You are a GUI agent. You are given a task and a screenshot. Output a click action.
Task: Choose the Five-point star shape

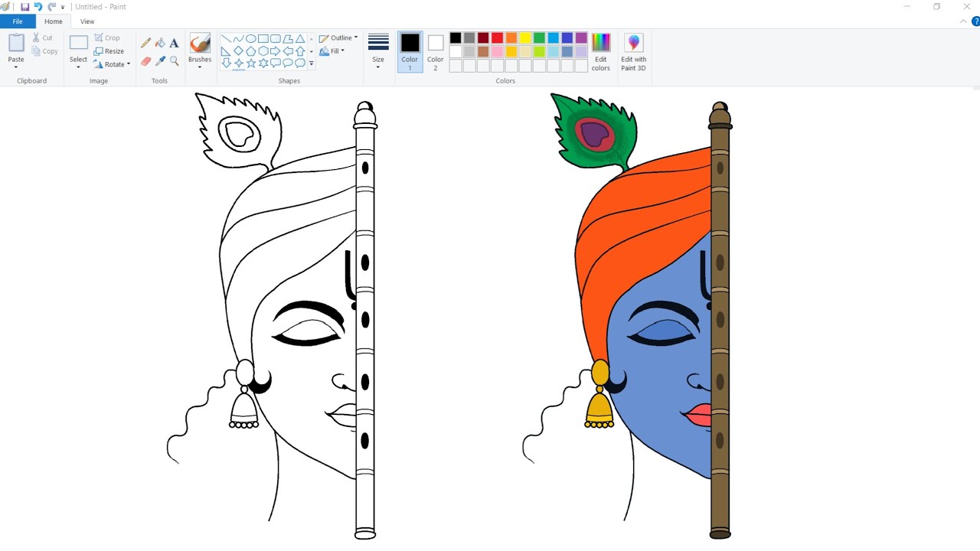pos(250,63)
